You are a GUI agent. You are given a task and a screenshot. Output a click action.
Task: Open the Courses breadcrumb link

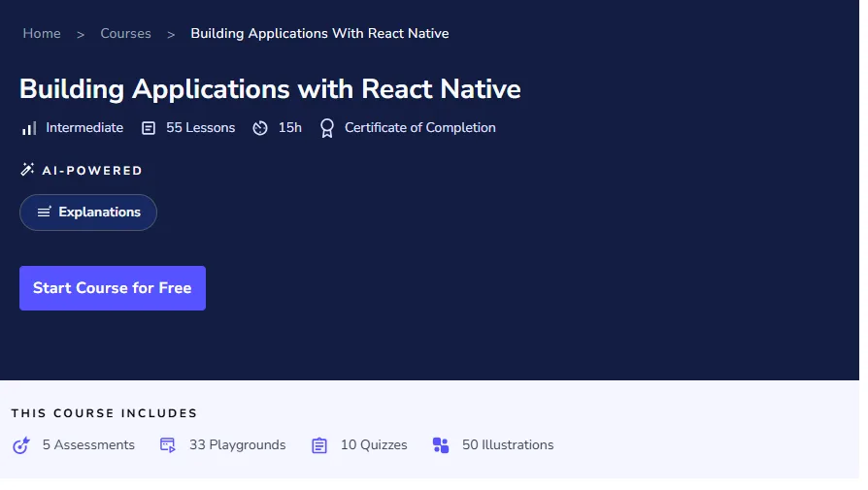[125, 34]
